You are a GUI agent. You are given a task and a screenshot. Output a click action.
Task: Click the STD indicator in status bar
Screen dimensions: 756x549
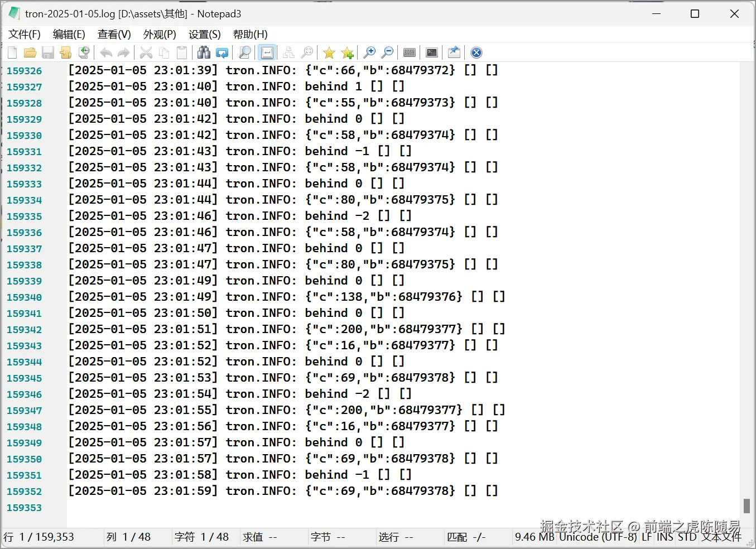687,537
